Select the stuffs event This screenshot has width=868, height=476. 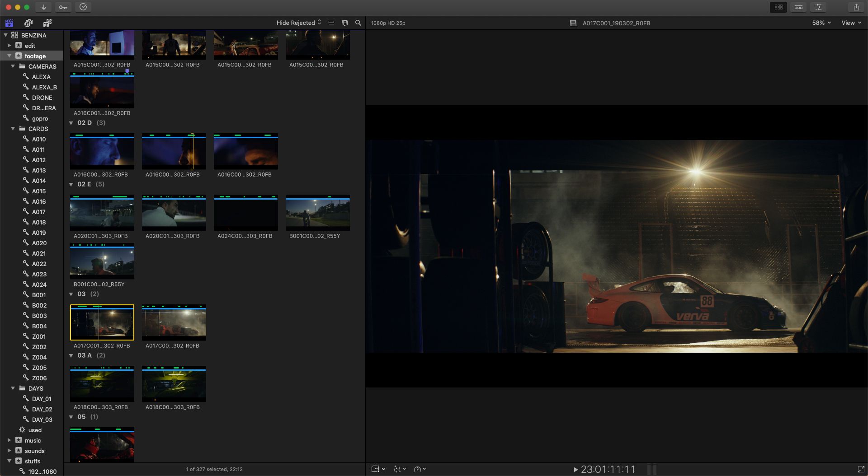pyautogui.click(x=32, y=461)
